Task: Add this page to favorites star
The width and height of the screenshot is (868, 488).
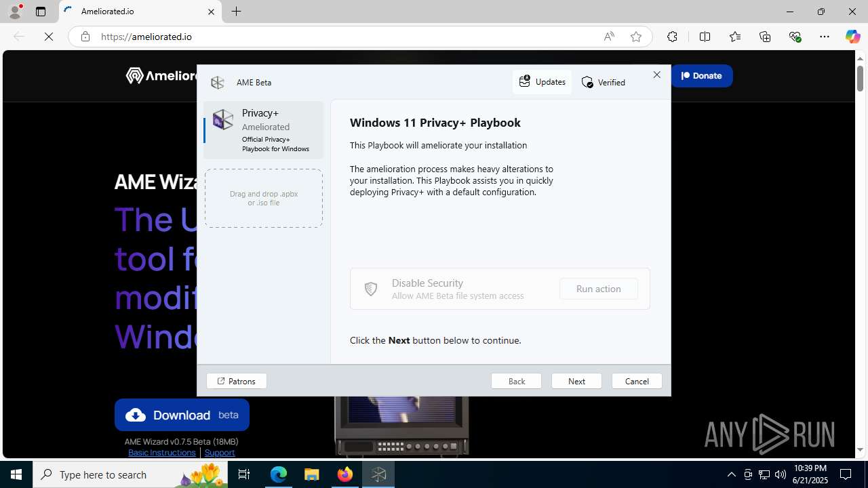Action: click(636, 37)
